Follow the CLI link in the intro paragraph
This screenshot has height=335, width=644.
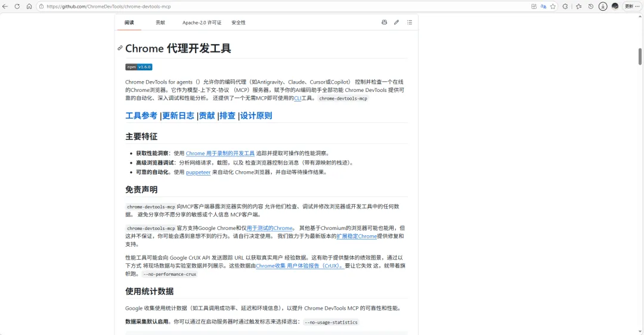[x=298, y=99]
